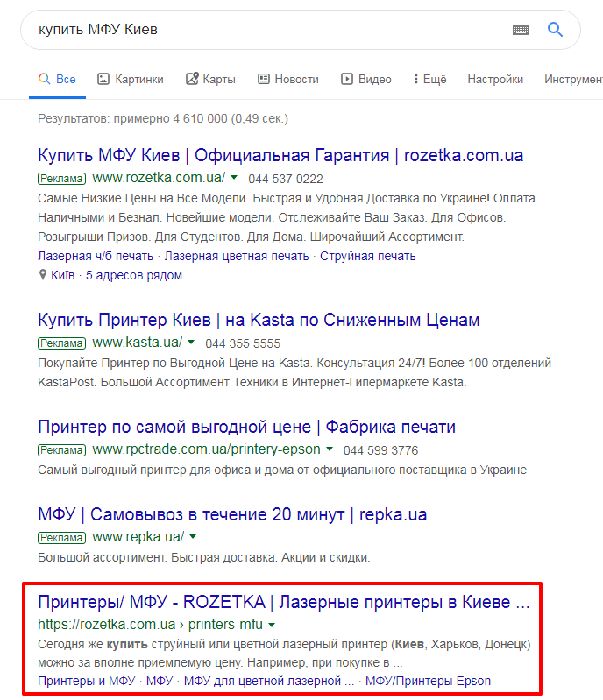The height and width of the screenshot is (700, 603).
Task: Click the play icon beside Видео
Action: 347,79
